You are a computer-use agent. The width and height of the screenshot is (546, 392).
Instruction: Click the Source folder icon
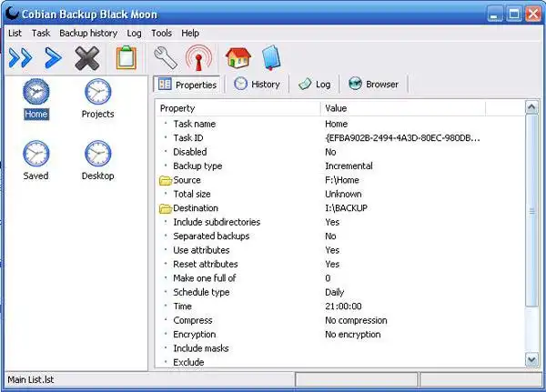point(166,180)
